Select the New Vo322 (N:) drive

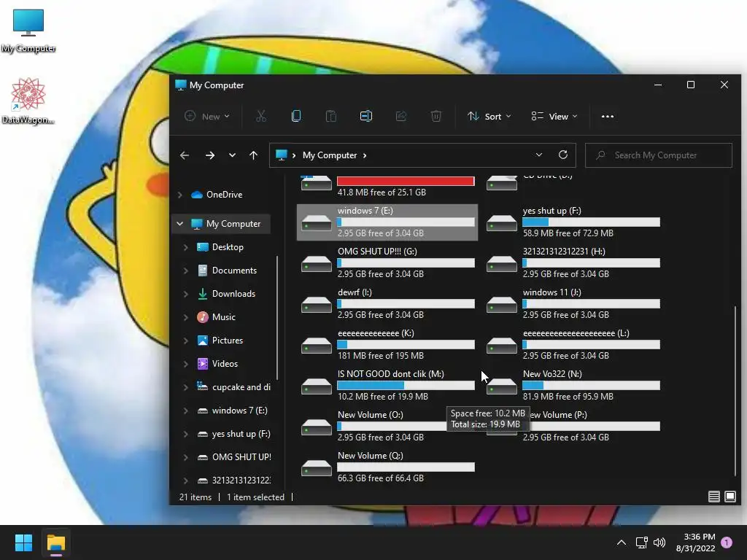click(573, 385)
